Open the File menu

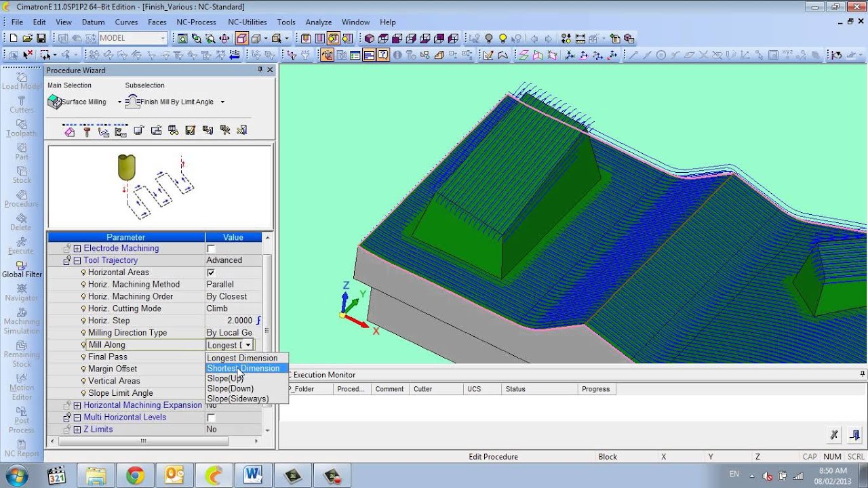coord(17,22)
